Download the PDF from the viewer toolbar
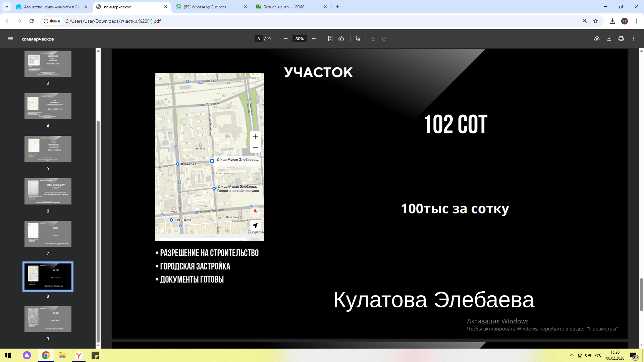The image size is (644, 362). 609,39
